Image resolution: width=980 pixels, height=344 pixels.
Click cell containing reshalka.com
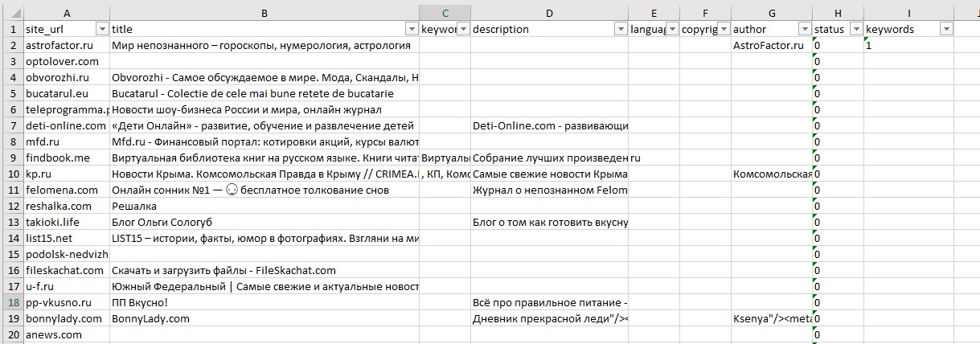tap(67, 206)
